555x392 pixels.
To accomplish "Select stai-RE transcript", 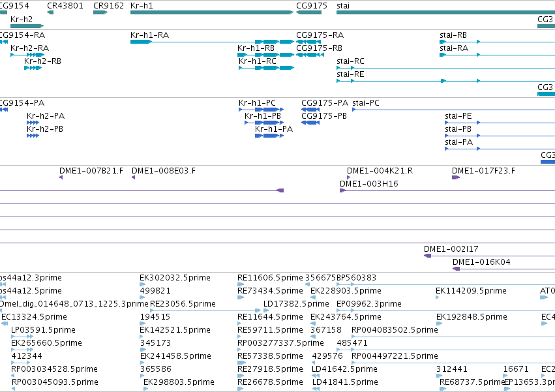I will pos(445,81).
